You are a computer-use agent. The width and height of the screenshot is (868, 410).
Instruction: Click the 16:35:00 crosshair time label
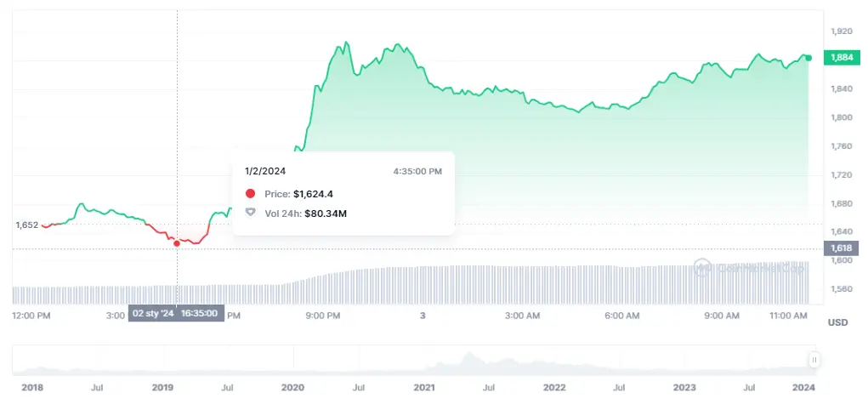click(x=200, y=313)
